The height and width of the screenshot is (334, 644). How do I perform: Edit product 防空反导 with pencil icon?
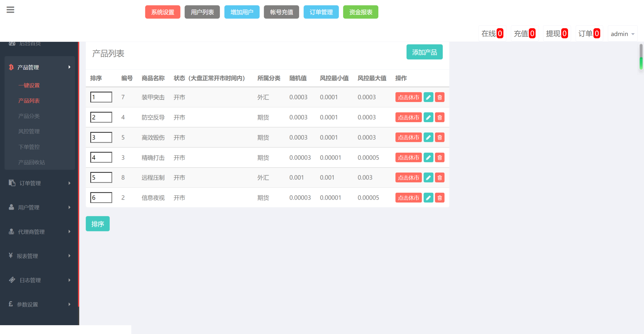point(428,117)
